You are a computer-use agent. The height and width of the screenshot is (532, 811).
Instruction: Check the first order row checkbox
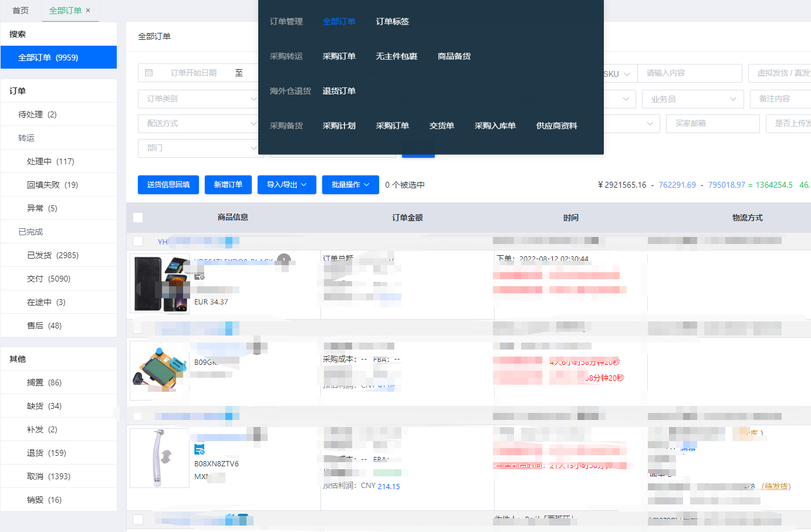pyautogui.click(x=138, y=241)
